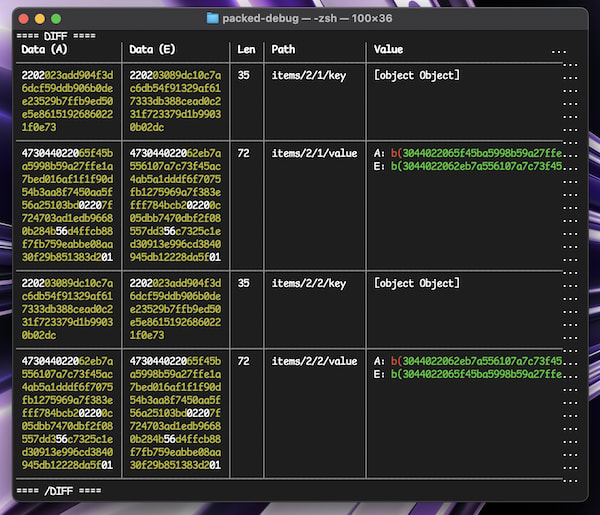This screenshot has width=600, height=515.
Task: Select '[object Object]' in the items/2/1/key row
Action: (417, 75)
